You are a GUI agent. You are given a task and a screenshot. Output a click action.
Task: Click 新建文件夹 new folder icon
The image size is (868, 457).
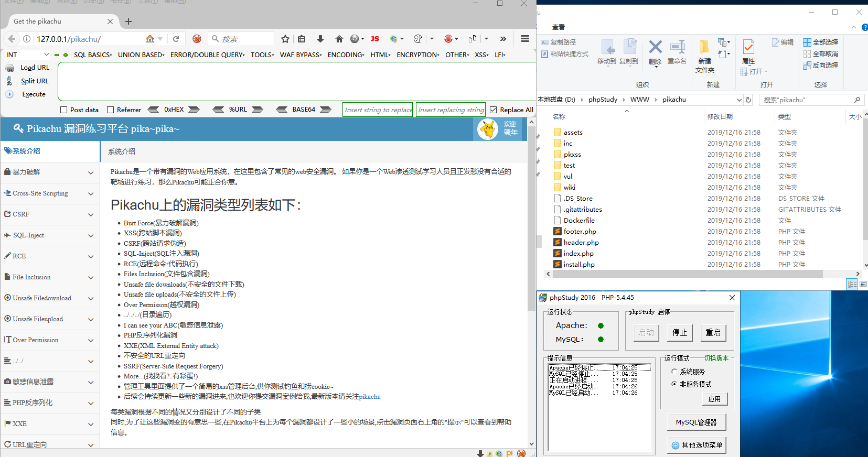[704, 48]
